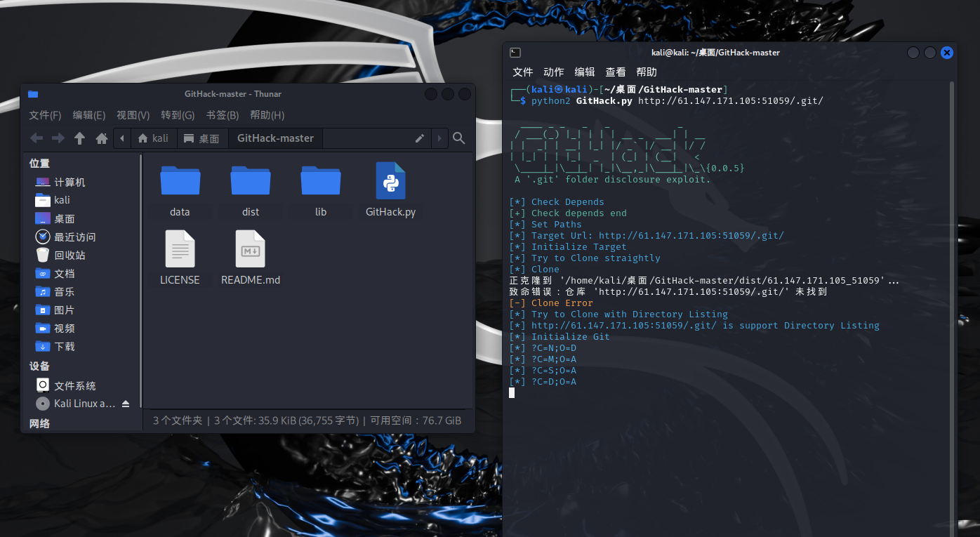This screenshot has height=537, width=980.
Task: Close the Thunar window
Action: coord(465,94)
